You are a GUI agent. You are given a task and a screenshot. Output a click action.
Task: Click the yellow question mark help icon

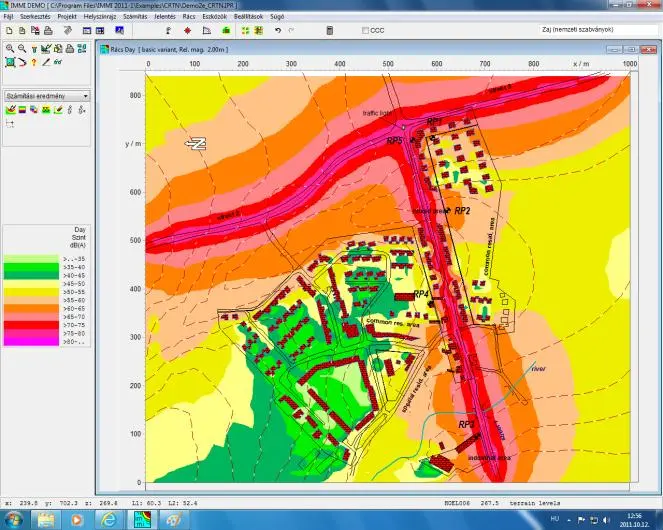[34, 62]
